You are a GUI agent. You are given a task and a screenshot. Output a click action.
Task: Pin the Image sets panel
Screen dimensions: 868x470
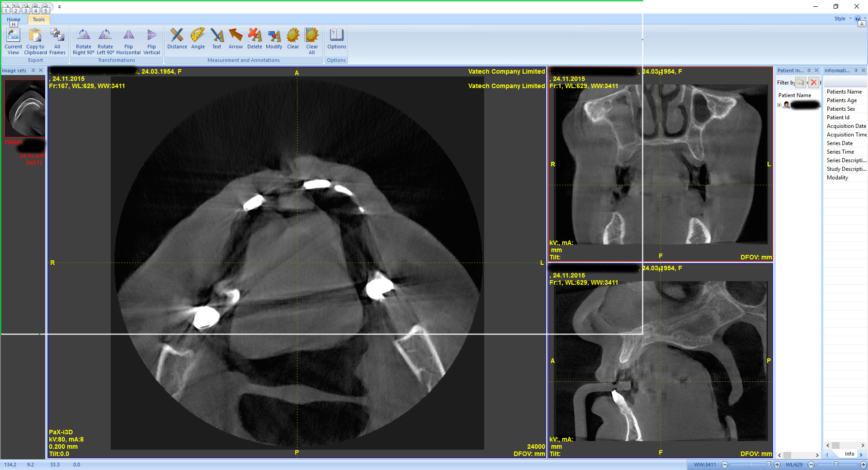33,70
